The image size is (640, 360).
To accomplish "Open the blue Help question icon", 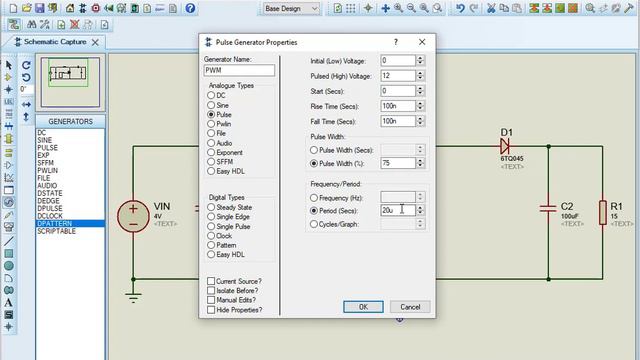I will (190, 8).
